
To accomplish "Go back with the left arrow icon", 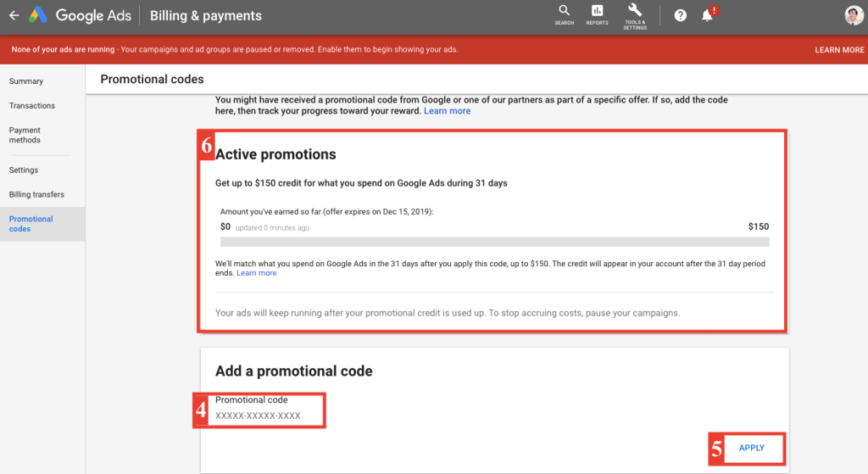I will pos(14,15).
